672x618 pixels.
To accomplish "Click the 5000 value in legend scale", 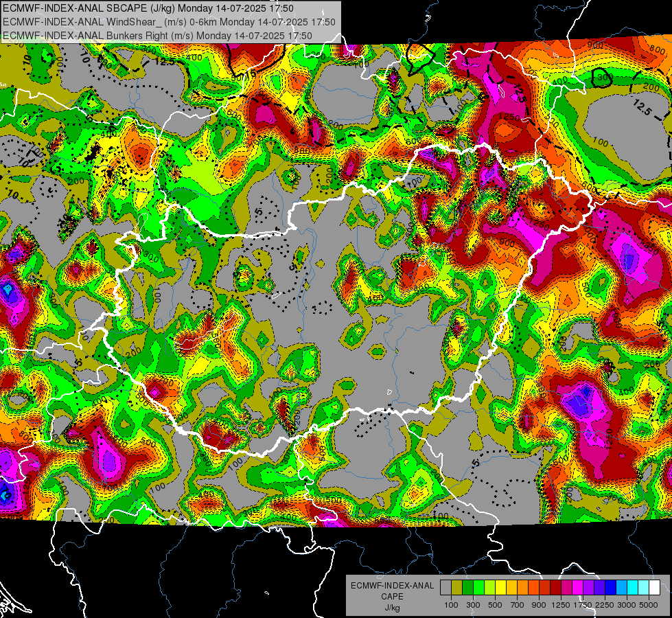I will (649, 605).
